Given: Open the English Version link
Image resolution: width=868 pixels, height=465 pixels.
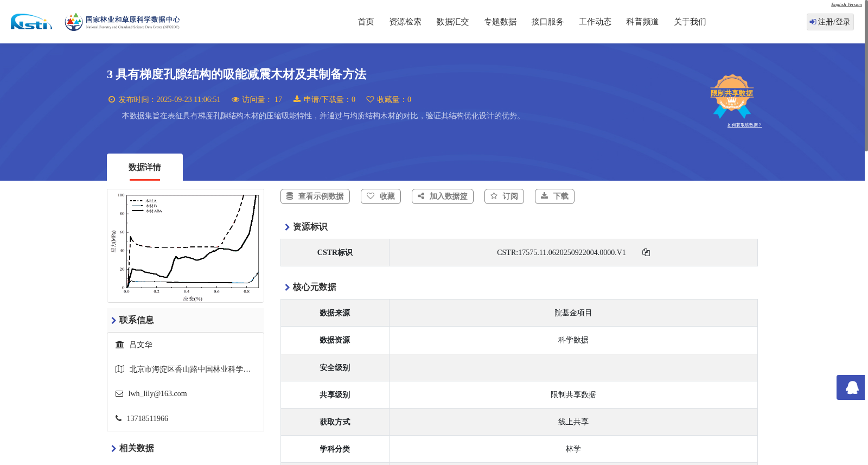Looking at the screenshot, I should tap(846, 4).
